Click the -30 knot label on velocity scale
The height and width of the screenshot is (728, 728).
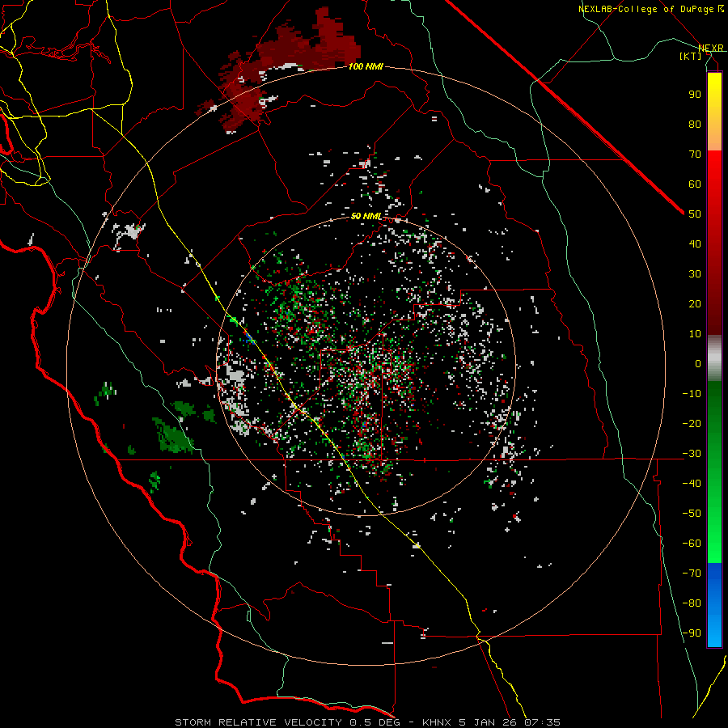point(692,454)
